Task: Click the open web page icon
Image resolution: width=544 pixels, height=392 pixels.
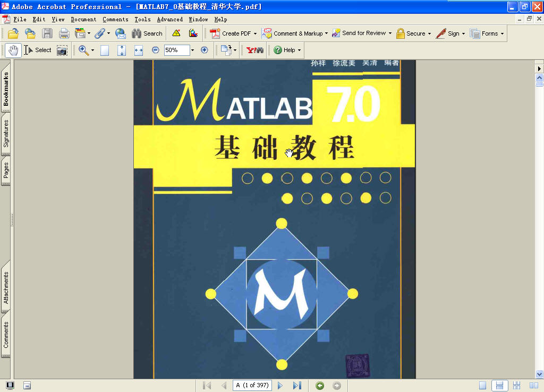Action: [x=30, y=33]
